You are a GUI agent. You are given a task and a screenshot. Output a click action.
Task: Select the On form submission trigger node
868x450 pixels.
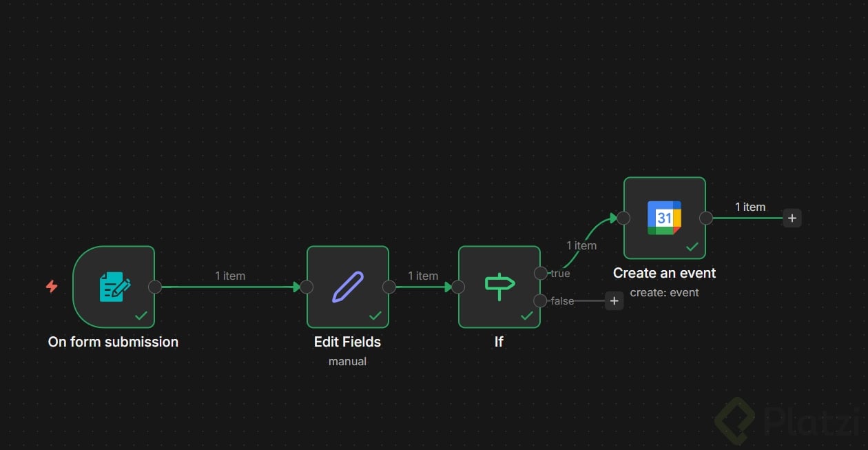114,287
